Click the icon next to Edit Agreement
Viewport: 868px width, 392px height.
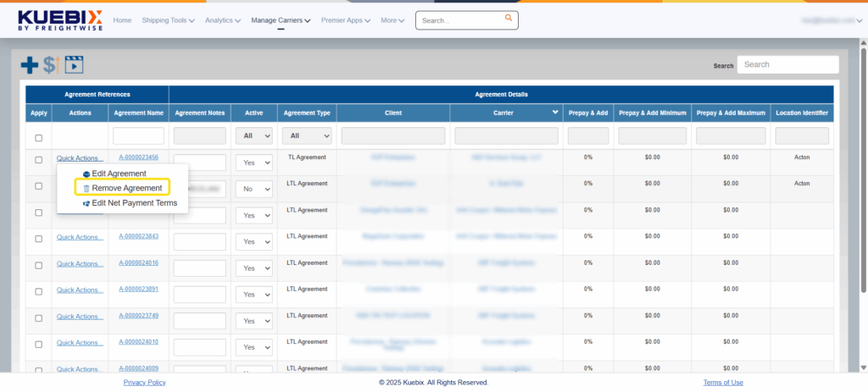pyautogui.click(x=86, y=174)
